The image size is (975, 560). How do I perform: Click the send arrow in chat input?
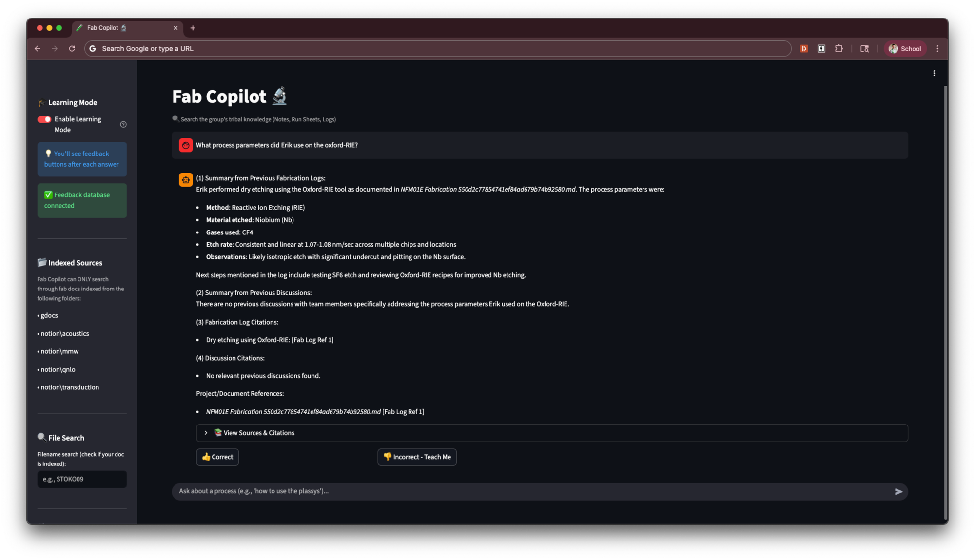[x=898, y=492]
